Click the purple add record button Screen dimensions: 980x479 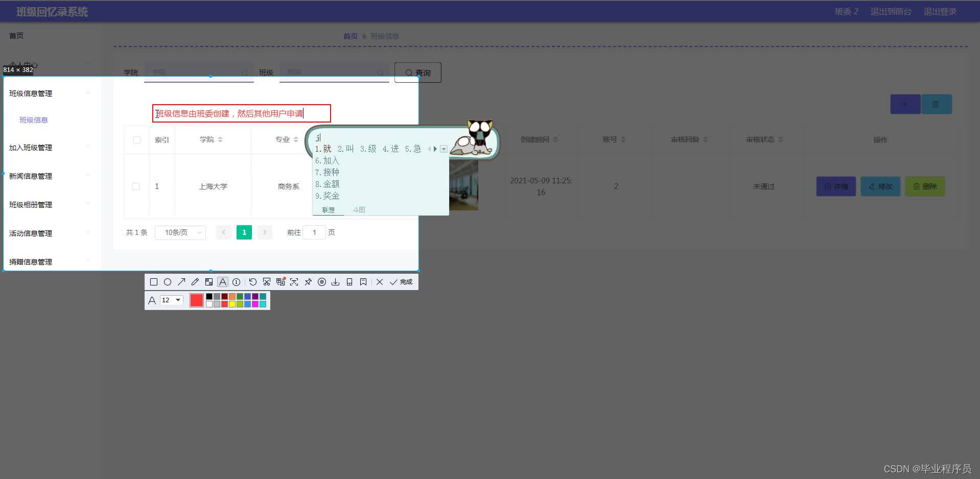[905, 104]
